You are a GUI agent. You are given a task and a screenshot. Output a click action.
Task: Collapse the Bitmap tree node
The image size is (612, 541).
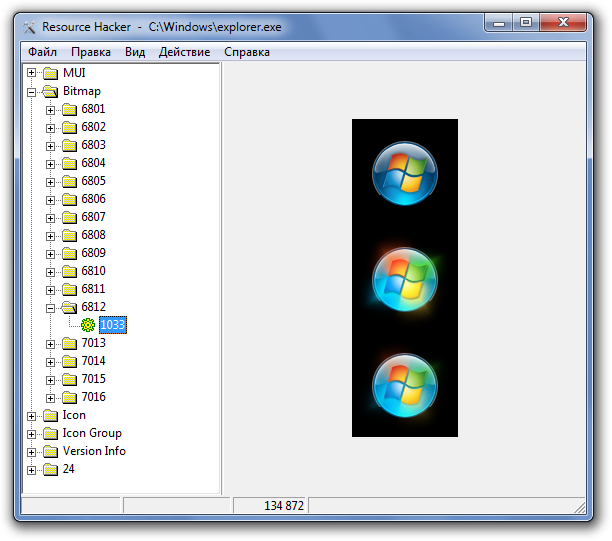point(32,91)
